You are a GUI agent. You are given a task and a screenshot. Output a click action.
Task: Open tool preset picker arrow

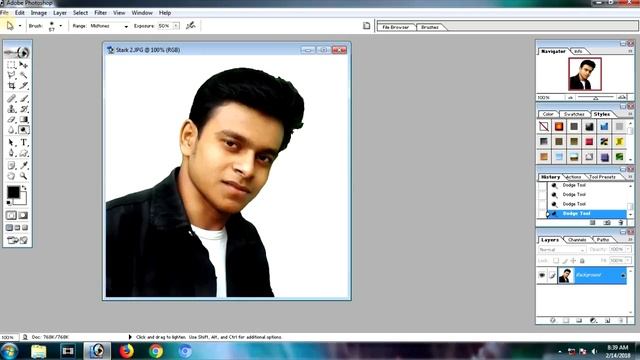coord(20,26)
